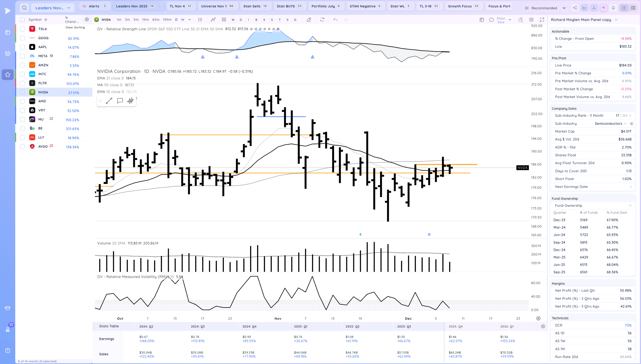Click the search magnifier icon

click(x=24, y=8)
